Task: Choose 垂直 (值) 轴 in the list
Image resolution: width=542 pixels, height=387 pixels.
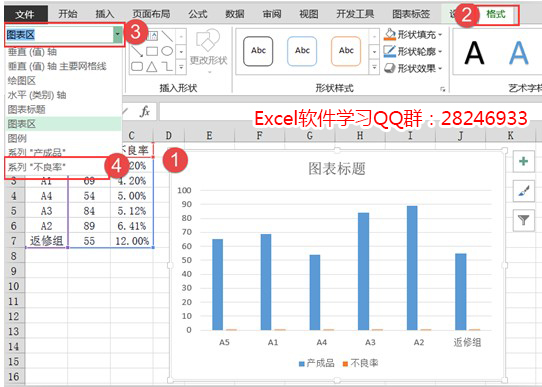Action: point(63,52)
